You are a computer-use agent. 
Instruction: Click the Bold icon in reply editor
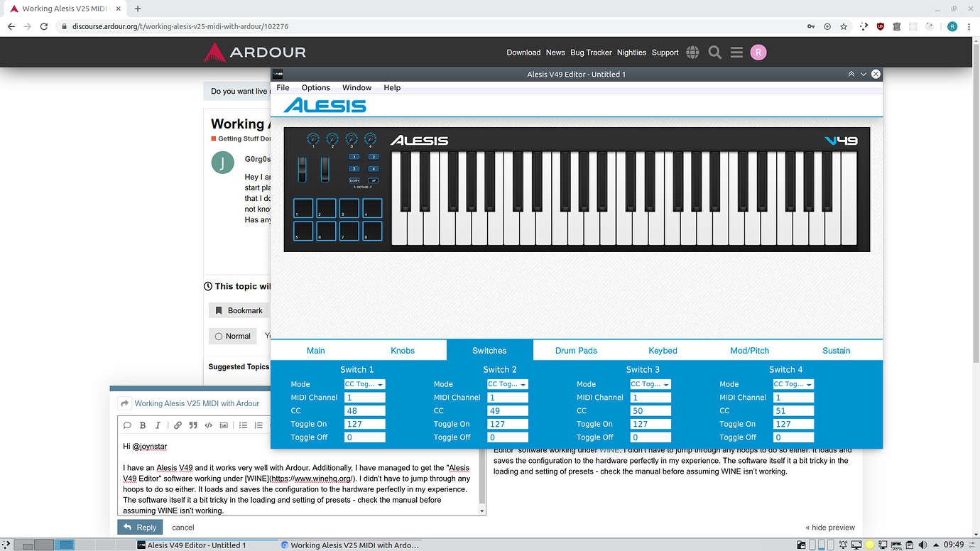(143, 425)
